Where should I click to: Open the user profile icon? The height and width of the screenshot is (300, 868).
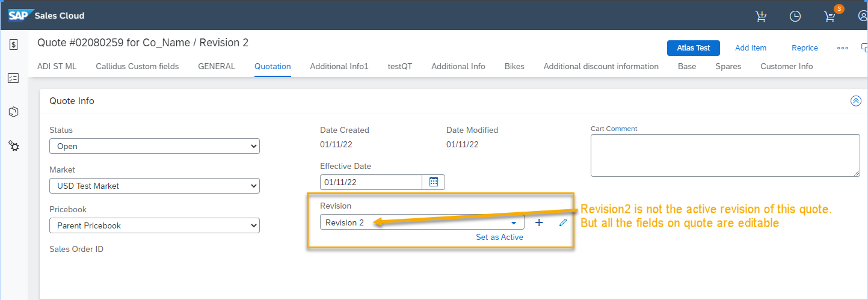click(x=863, y=16)
